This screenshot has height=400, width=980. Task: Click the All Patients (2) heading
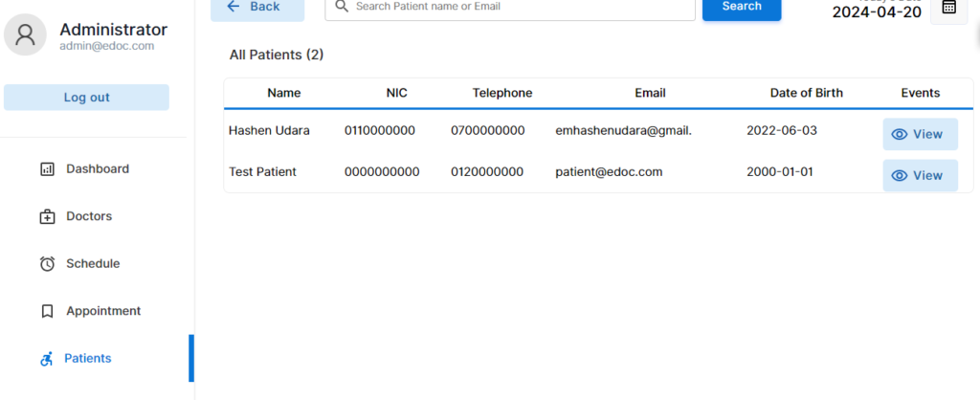(x=277, y=55)
